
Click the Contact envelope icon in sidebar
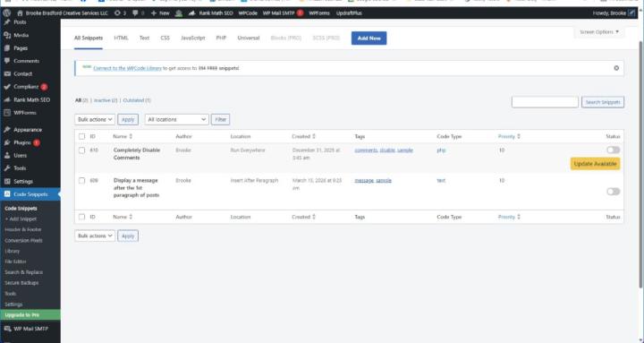click(x=7, y=74)
